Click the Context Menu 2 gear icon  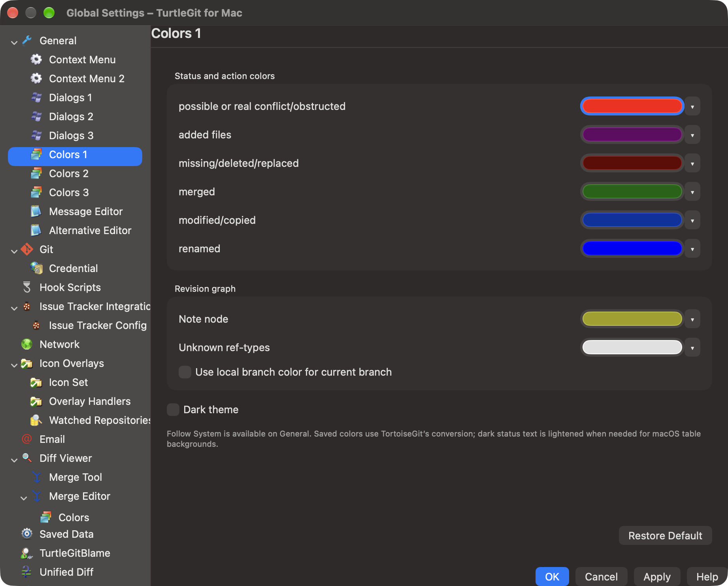[x=36, y=78]
